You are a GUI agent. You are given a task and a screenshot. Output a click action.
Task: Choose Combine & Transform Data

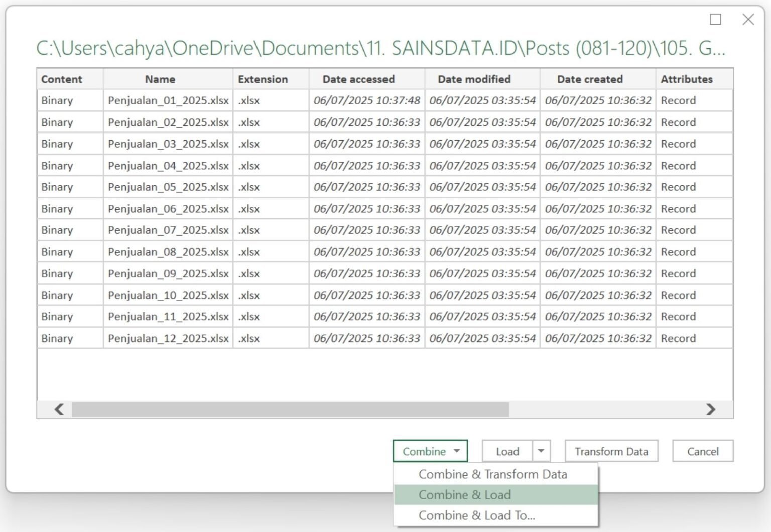point(492,474)
